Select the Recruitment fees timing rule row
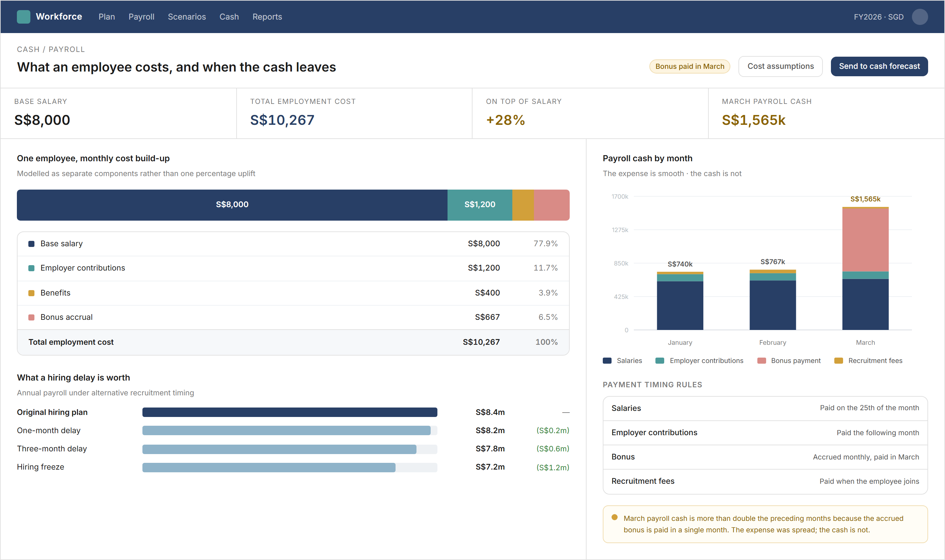The height and width of the screenshot is (560, 945). click(765, 481)
